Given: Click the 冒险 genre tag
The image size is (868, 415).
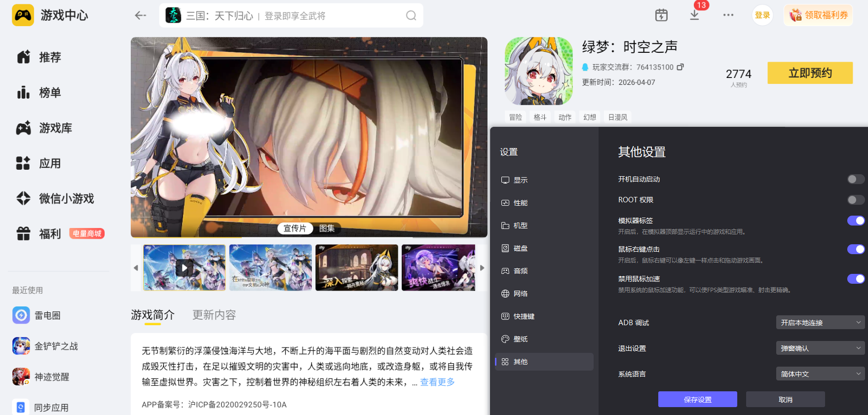Looking at the screenshot, I should coord(516,117).
